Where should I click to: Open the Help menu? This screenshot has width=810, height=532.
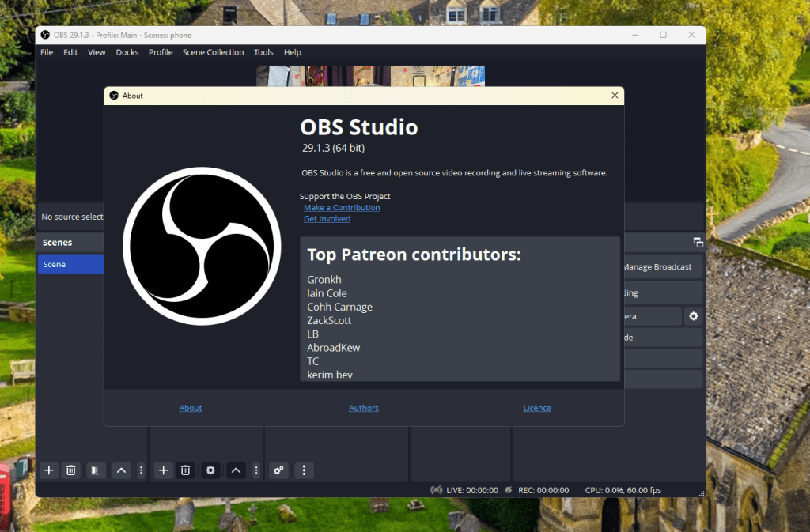(293, 52)
